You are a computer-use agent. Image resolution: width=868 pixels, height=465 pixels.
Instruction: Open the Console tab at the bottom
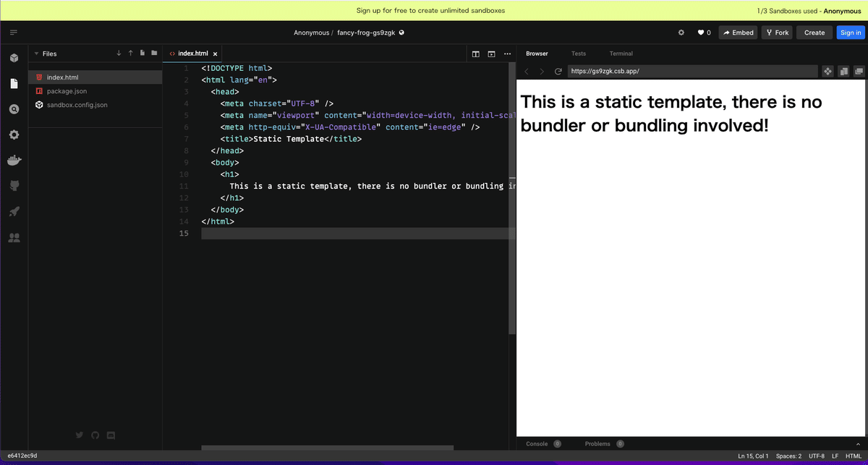[537, 444]
